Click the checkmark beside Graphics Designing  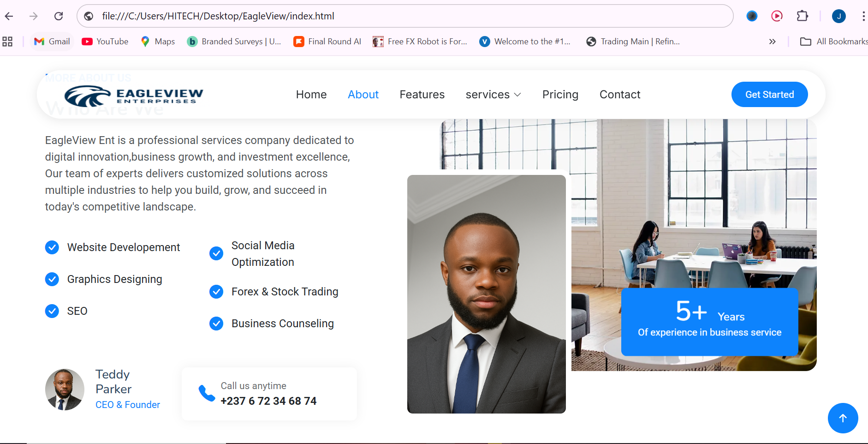tap(52, 279)
